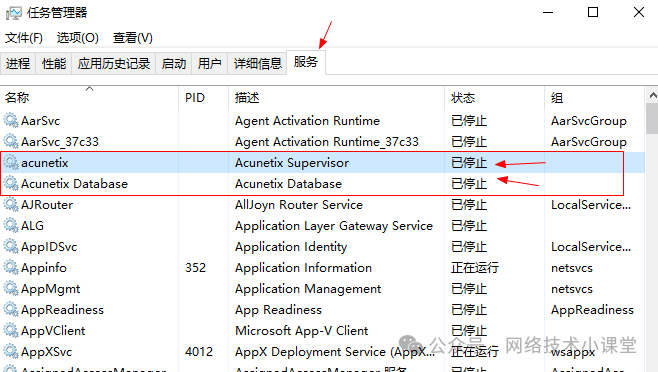Select the AarSvc_37c33 service name
The image size is (658, 372).
60,142
